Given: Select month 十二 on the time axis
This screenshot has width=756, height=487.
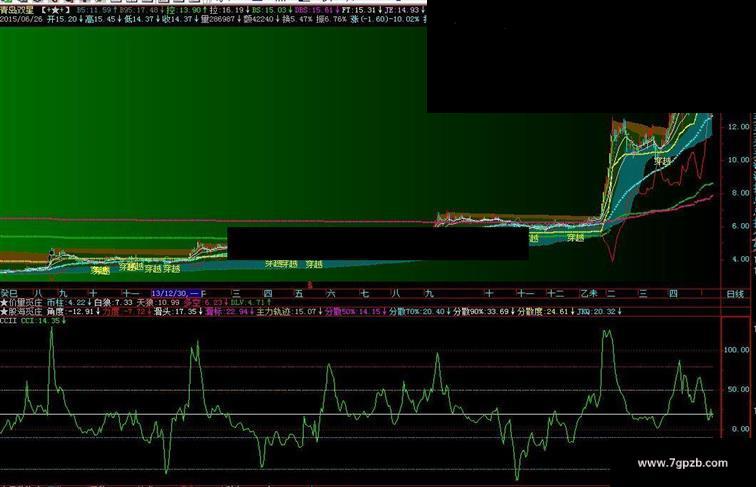Looking at the screenshot, I should click(x=555, y=293).
